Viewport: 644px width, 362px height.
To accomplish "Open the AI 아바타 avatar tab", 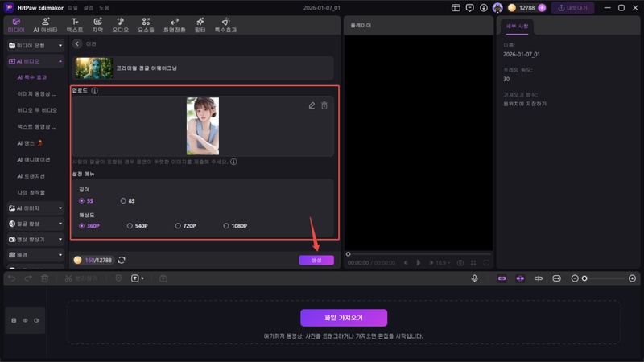I will [x=45, y=25].
